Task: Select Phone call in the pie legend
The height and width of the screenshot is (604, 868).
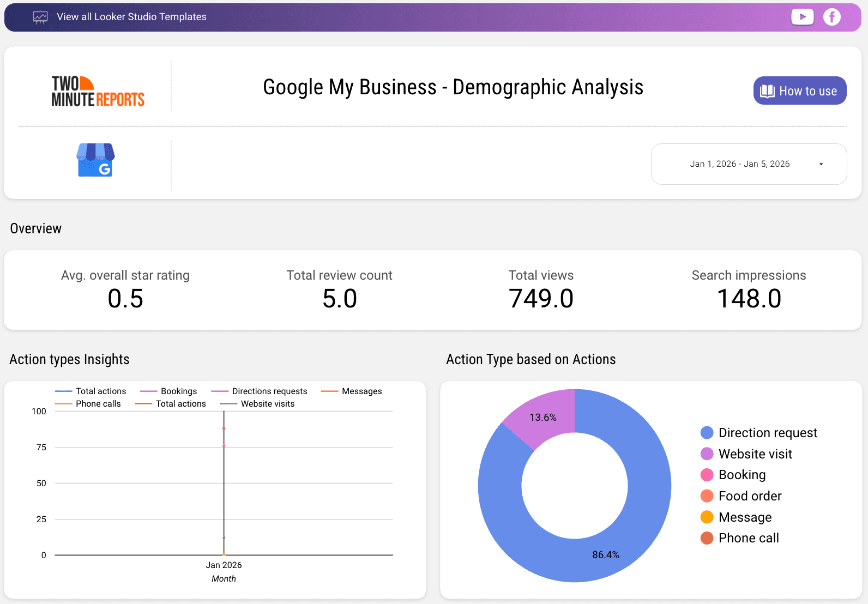Action: coord(748,538)
